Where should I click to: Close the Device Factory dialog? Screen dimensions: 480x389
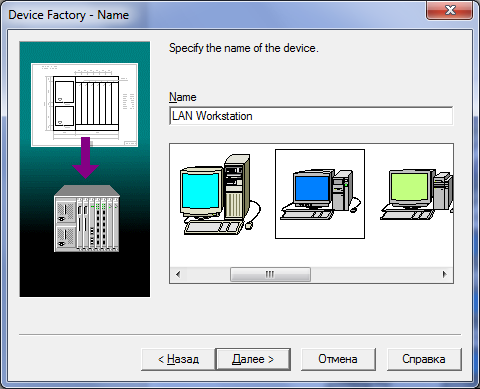click(x=450, y=10)
